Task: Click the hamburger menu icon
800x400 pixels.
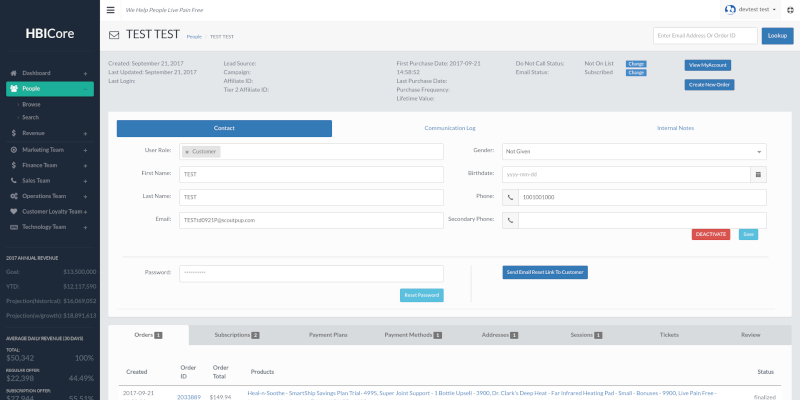Action: 109,9
